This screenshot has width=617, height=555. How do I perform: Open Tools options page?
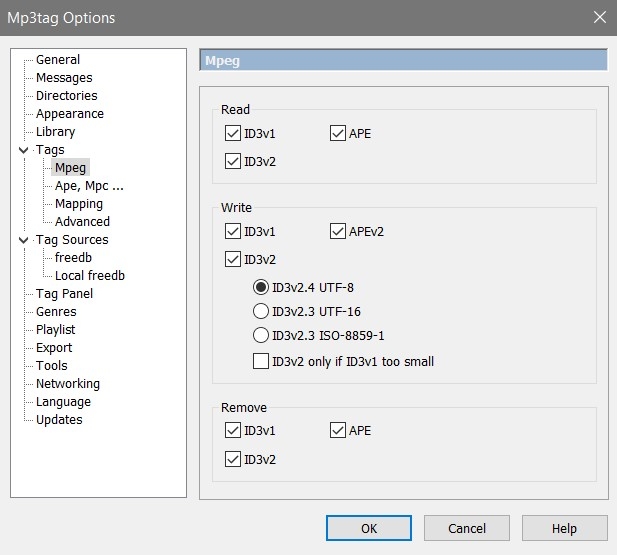pyautogui.click(x=52, y=366)
